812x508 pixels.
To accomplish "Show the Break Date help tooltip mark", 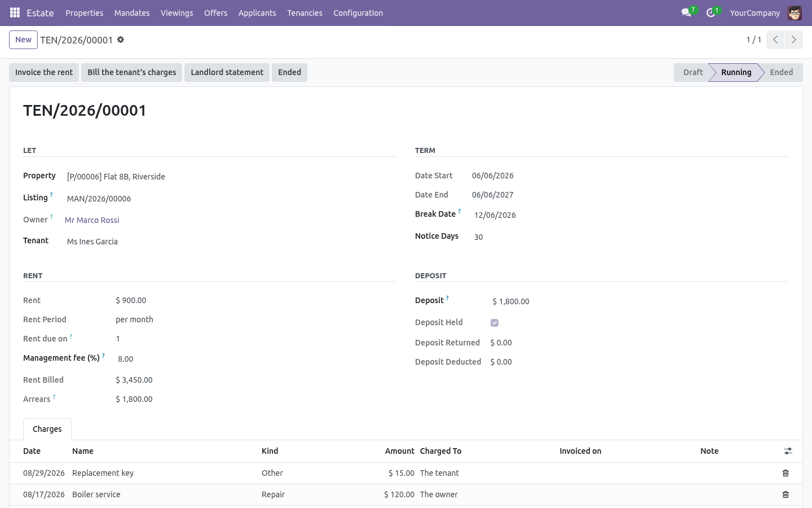I will tap(459, 211).
